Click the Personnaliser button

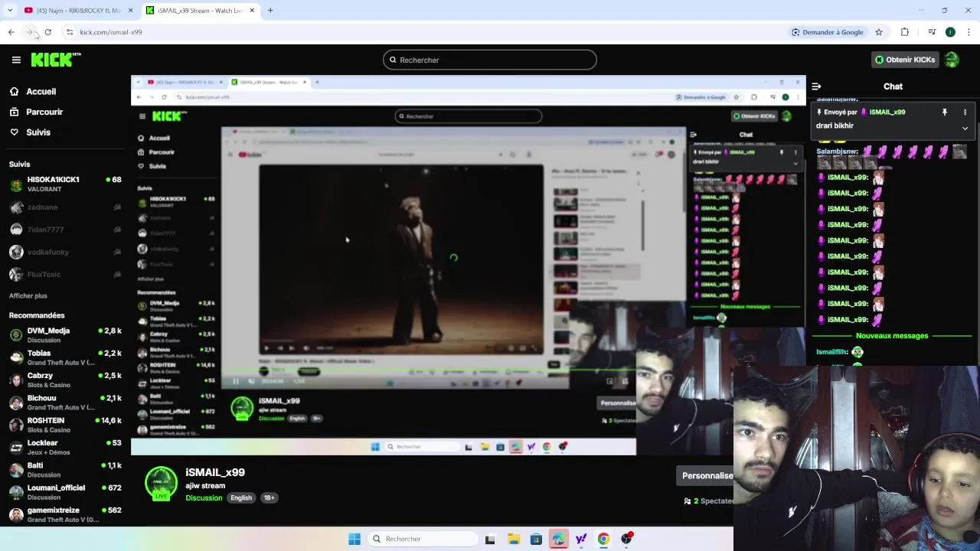coord(706,475)
